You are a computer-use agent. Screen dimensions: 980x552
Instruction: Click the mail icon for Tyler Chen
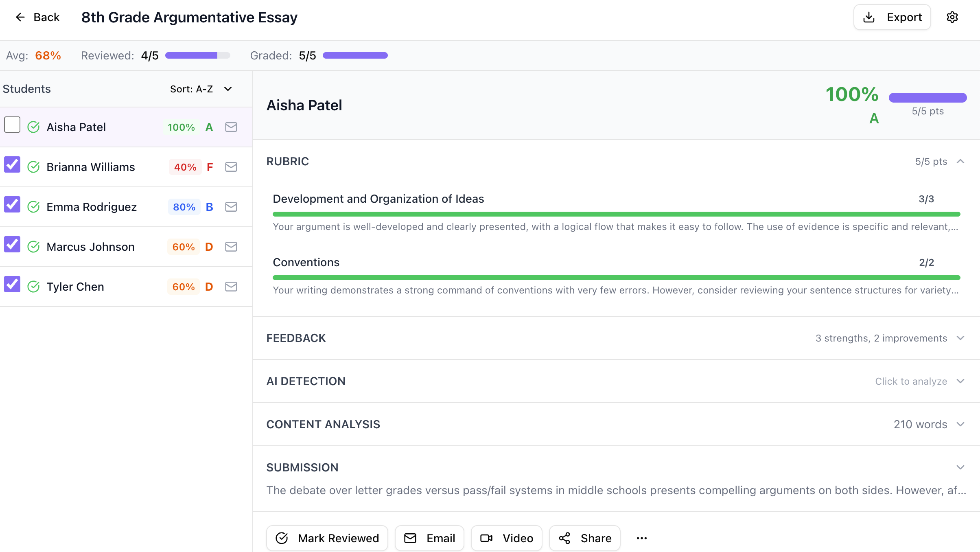(x=231, y=287)
